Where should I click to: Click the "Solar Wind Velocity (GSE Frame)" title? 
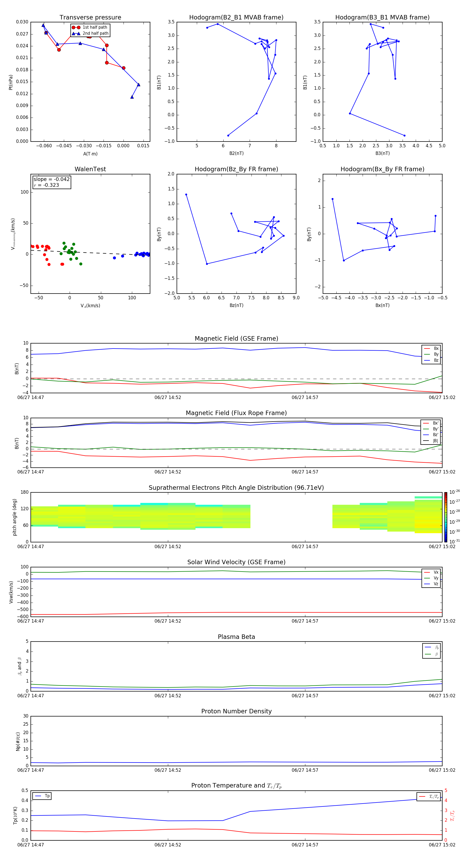pyautogui.click(x=236, y=562)
